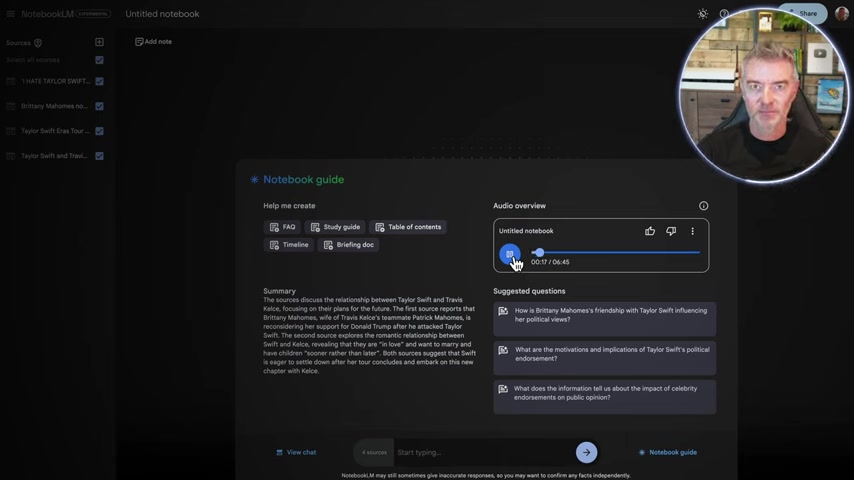Click the 4 sources chip

374,452
